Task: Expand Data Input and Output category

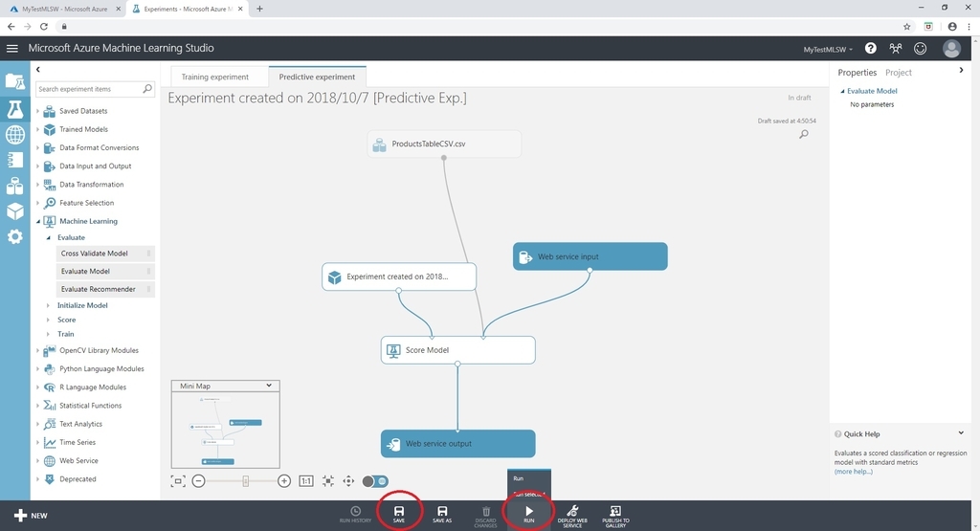Action: coord(37,166)
